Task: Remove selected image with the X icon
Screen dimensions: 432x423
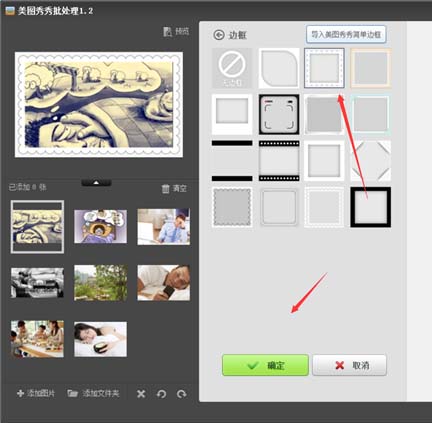Action: (x=141, y=394)
